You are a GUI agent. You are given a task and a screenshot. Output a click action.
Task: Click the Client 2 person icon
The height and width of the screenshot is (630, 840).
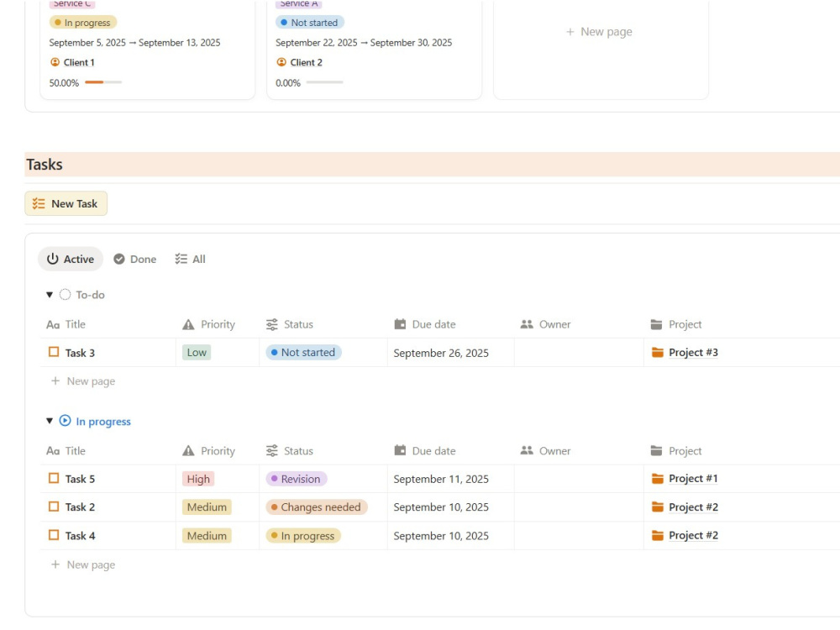tap(281, 62)
